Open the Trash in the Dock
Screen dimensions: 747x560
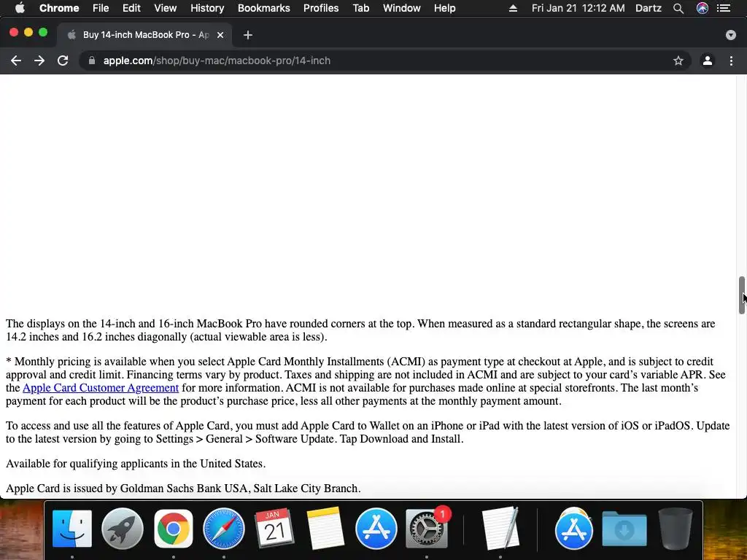tap(675, 529)
